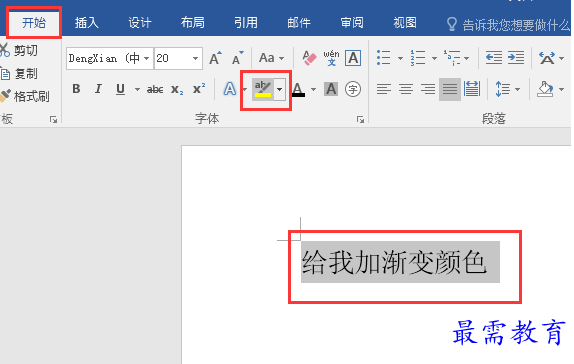The width and height of the screenshot is (574, 364).
Task: Center align text
Action: (406, 89)
